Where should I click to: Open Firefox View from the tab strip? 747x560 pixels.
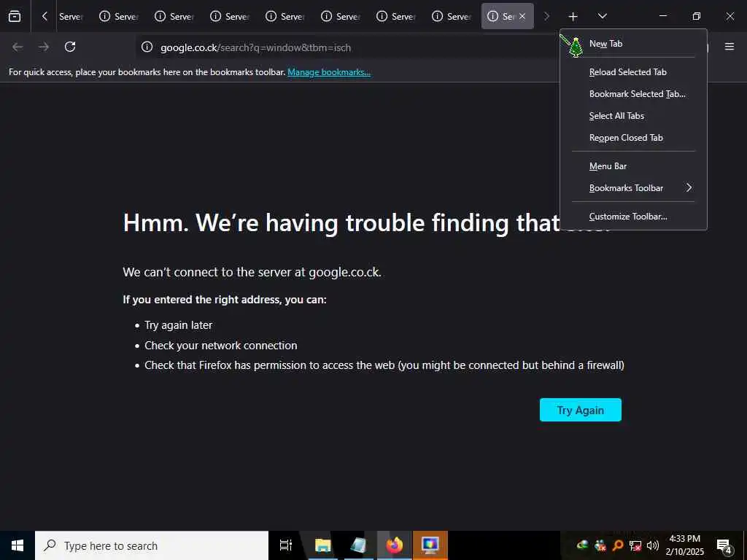coord(15,16)
